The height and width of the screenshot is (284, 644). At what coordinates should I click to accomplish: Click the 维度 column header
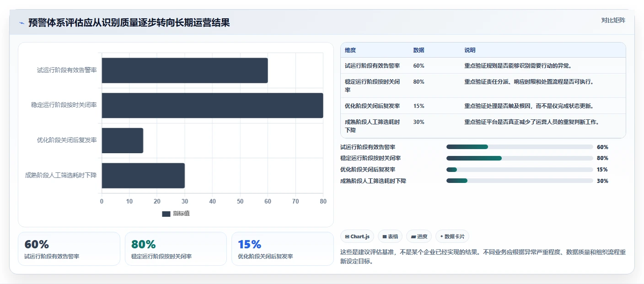pos(350,50)
